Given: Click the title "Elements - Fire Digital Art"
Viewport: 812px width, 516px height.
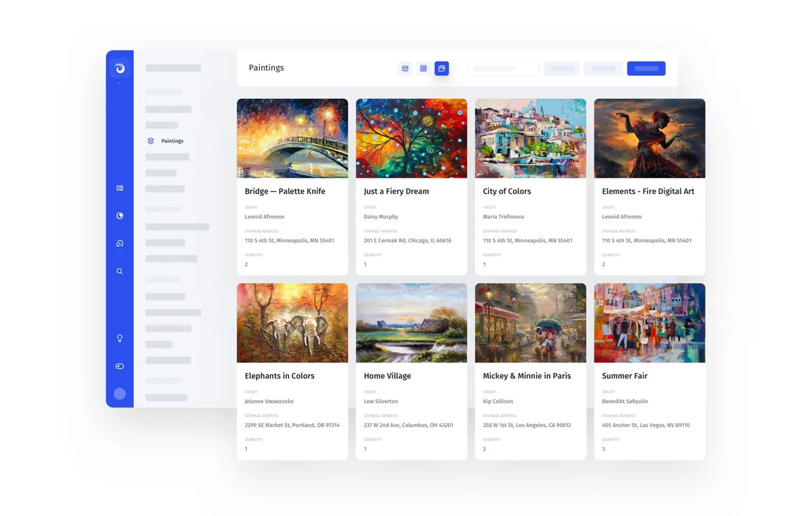Looking at the screenshot, I should [648, 191].
